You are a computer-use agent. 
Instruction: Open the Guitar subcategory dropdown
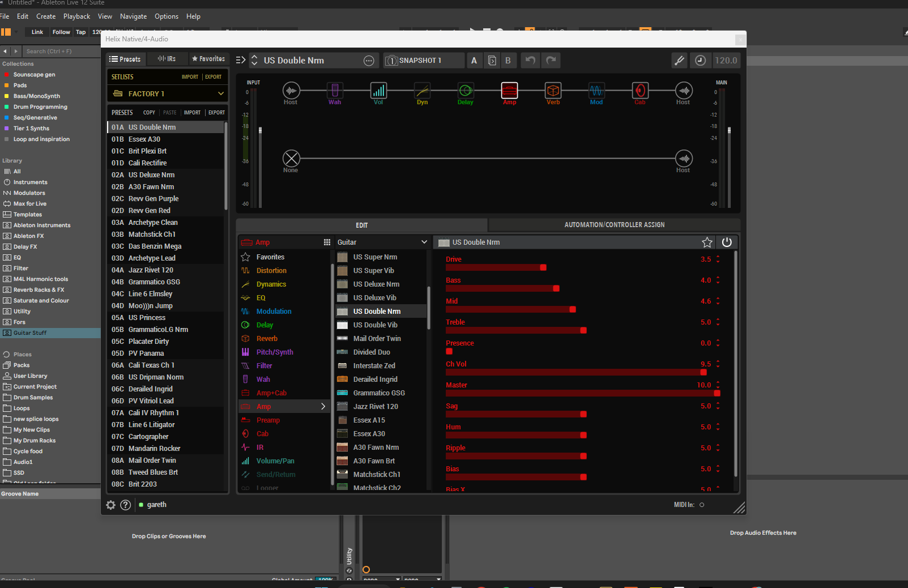[382, 242]
